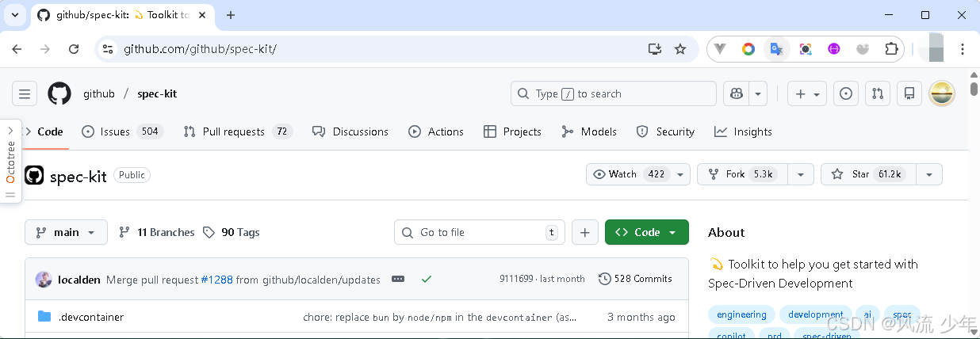Image resolution: width=980 pixels, height=339 pixels.
Task: Open localden's profile from commit author
Action: tap(79, 280)
